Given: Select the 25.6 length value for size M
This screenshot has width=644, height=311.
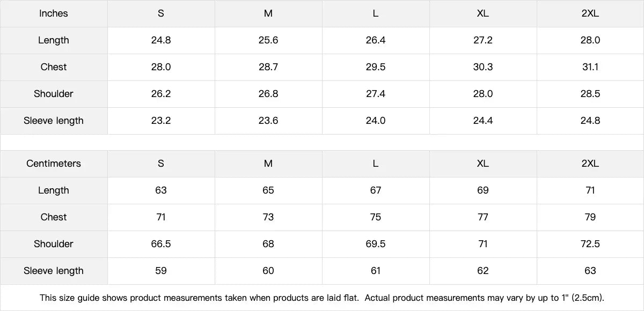Looking at the screenshot, I should point(268,40).
